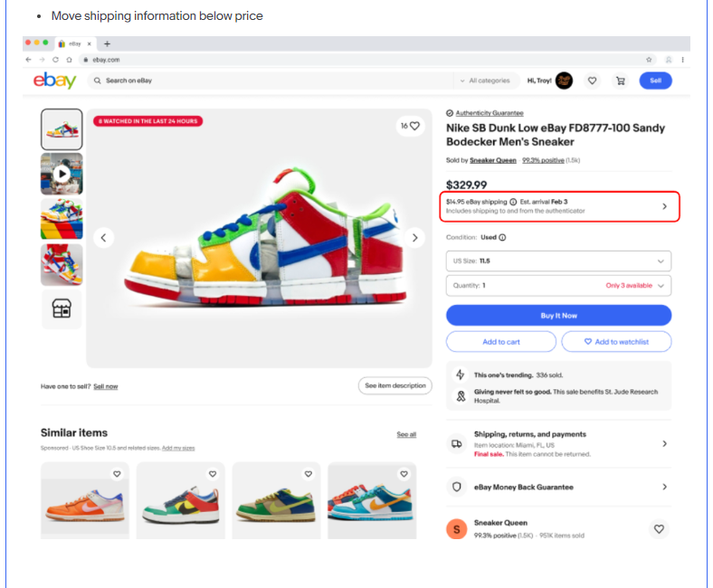Click Add my sizes link

[178, 448]
